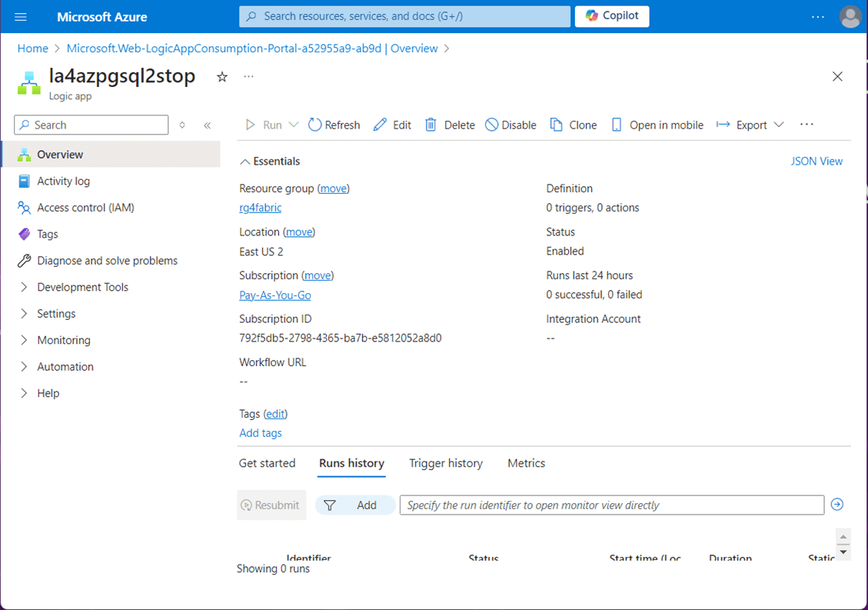868x610 pixels.
Task: Click the Run toolbar button
Action: [264, 125]
